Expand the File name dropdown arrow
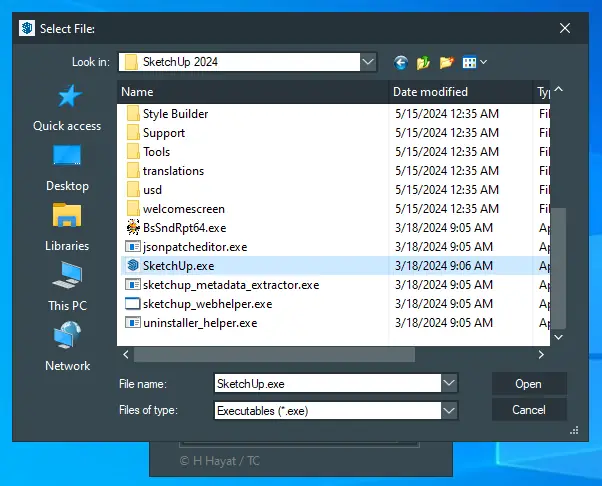This screenshot has height=486, width=602. coord(449,383)
